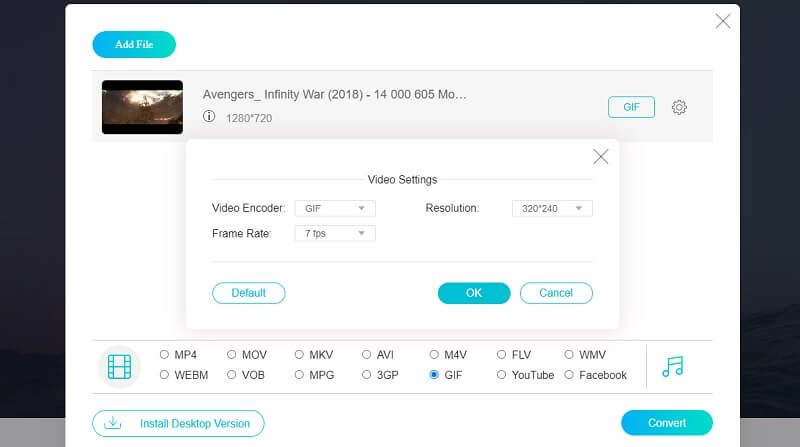The width and height of the screenshot is (800, 447).
Task: Start conversion with the Convert button
Action: 667,423
